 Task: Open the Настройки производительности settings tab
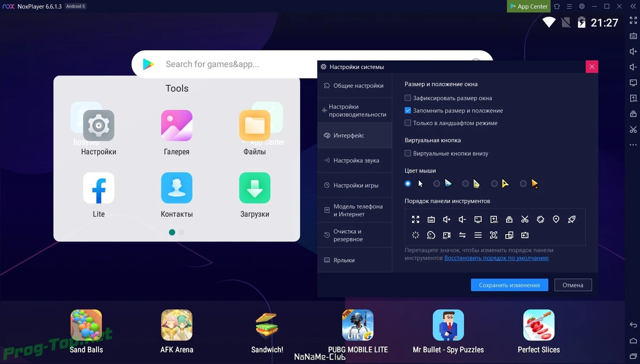pyautogui.click(x=355, y=110)
